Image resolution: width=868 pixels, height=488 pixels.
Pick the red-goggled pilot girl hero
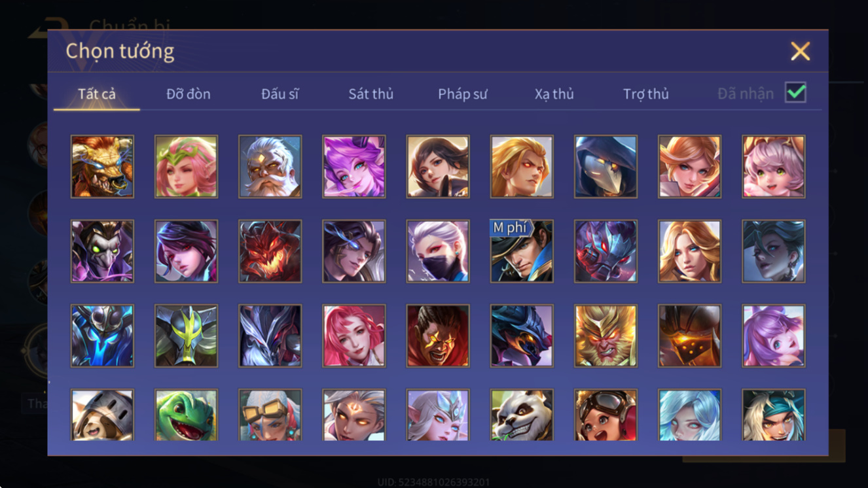pos(606,415)
